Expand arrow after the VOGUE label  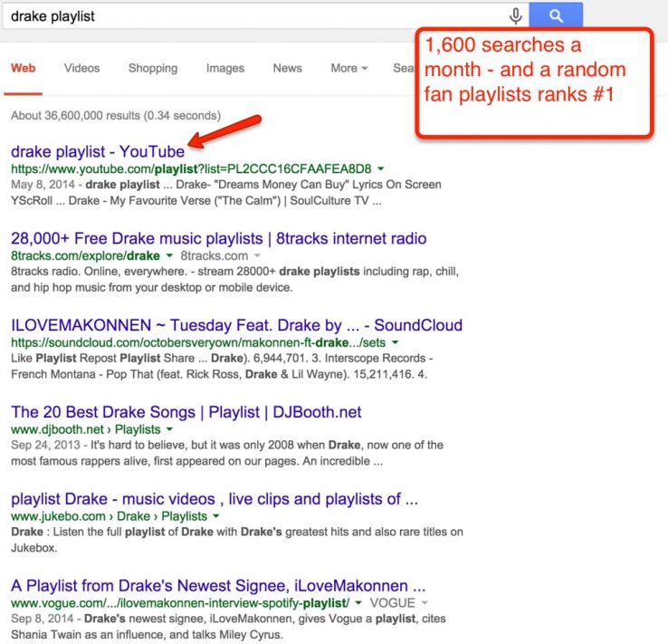coord(425,602)
